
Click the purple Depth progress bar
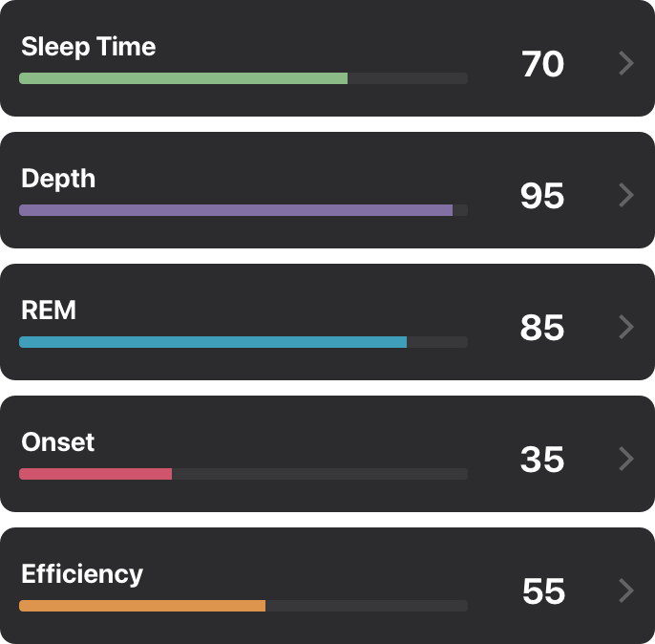tap(236, 210)
